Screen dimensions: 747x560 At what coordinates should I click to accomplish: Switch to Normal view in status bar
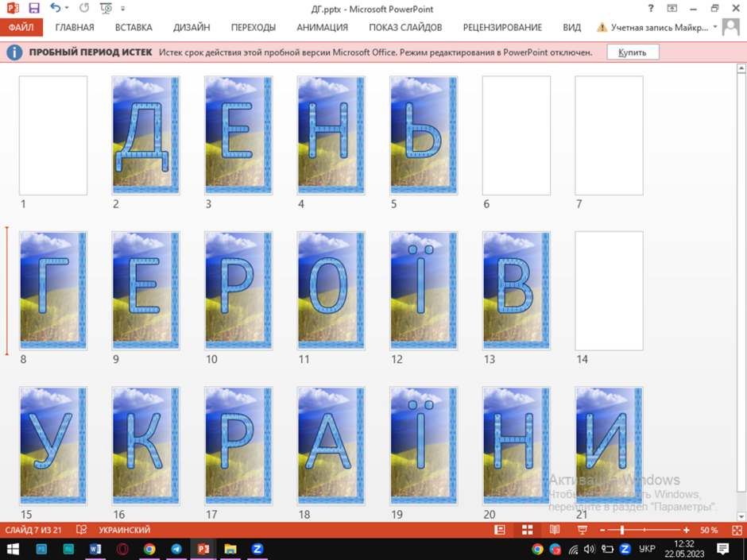500,530
